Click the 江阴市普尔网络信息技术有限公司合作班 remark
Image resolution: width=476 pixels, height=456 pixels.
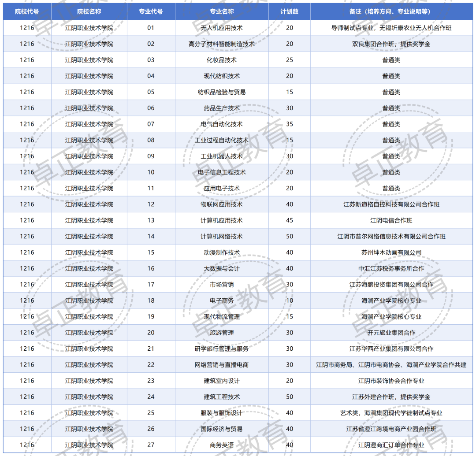click(x=391, y=237)
